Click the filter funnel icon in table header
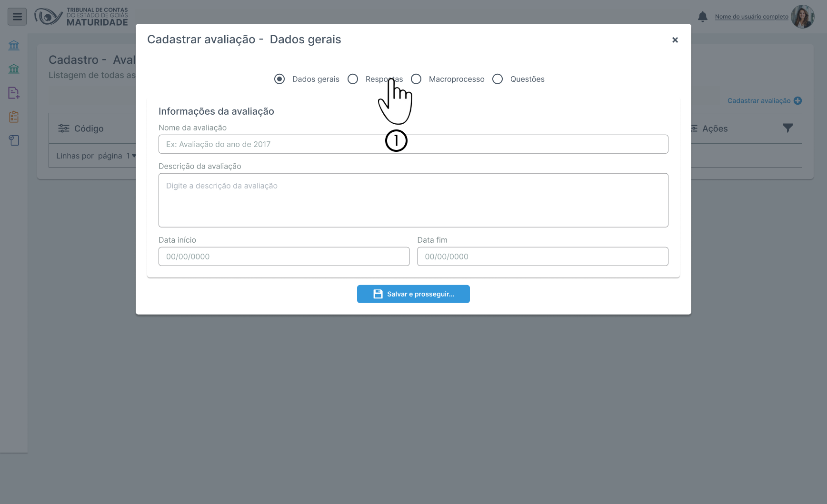This screenshot has height=504, width=827. pyautogui.click(x=788, y=128)
